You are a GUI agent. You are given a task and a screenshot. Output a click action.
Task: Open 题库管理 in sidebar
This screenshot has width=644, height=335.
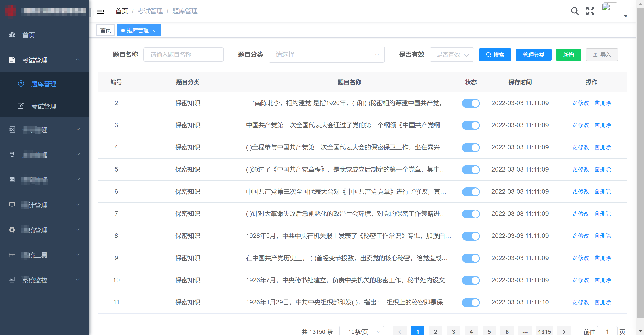point(44,83)
